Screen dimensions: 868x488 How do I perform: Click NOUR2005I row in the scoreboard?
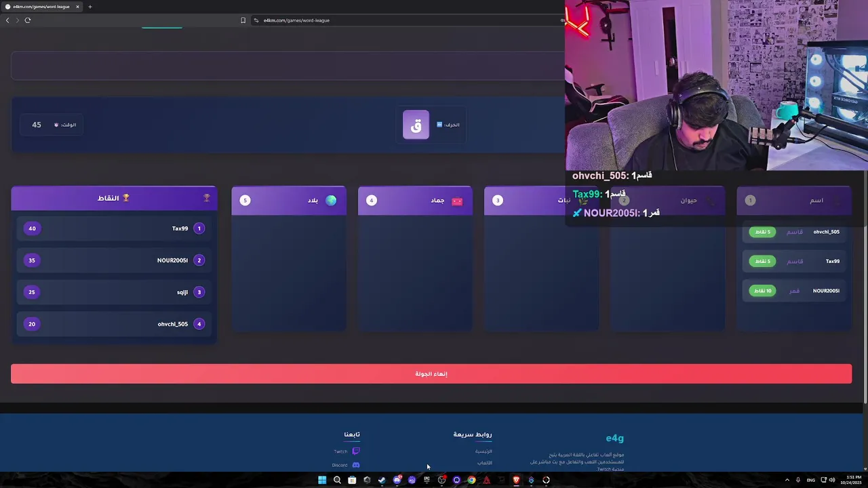coord(114,260)
